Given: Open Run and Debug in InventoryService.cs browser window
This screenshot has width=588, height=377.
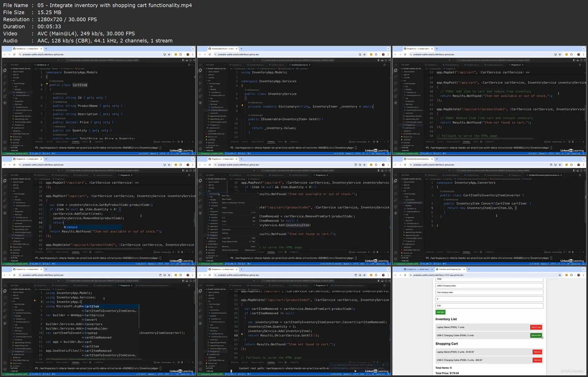Looking at the screenshot, I should coord(200,90).
